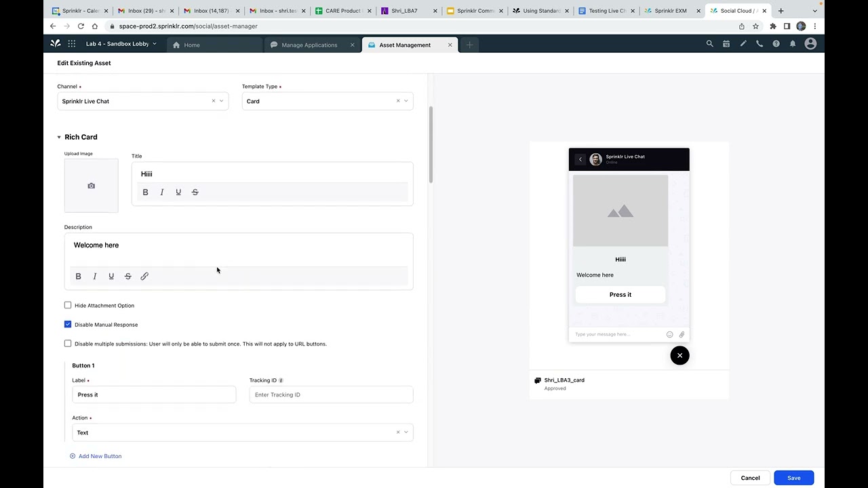Open the help question mark icon
Screen dimensions: 868x488
776,44
